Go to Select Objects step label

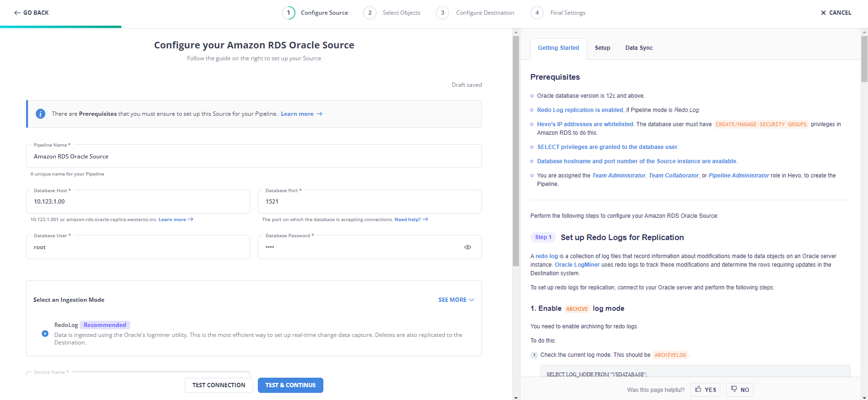pos(401,13)
